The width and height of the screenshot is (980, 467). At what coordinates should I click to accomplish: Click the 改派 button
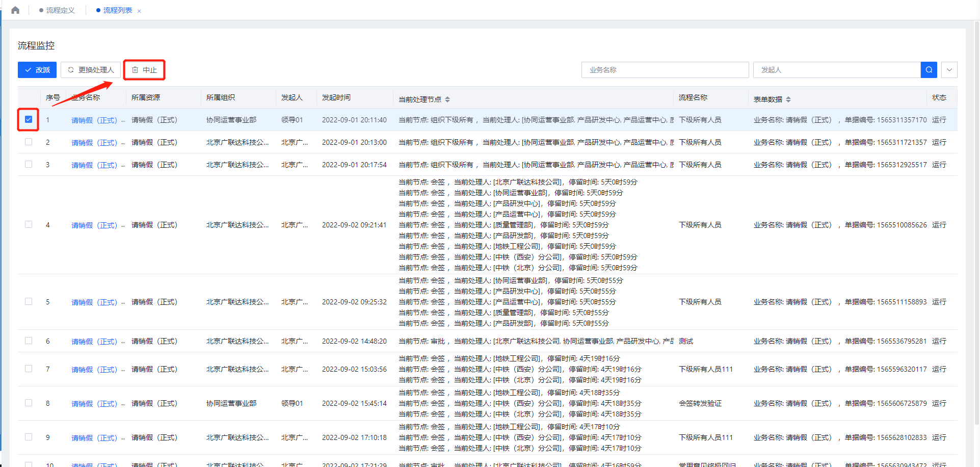click(37, 70)
